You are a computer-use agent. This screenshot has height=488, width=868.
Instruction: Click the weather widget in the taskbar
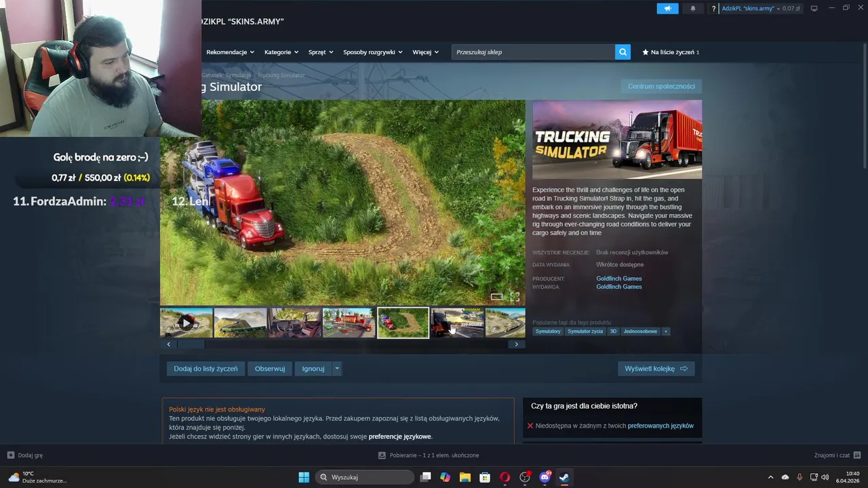(37, 477)
